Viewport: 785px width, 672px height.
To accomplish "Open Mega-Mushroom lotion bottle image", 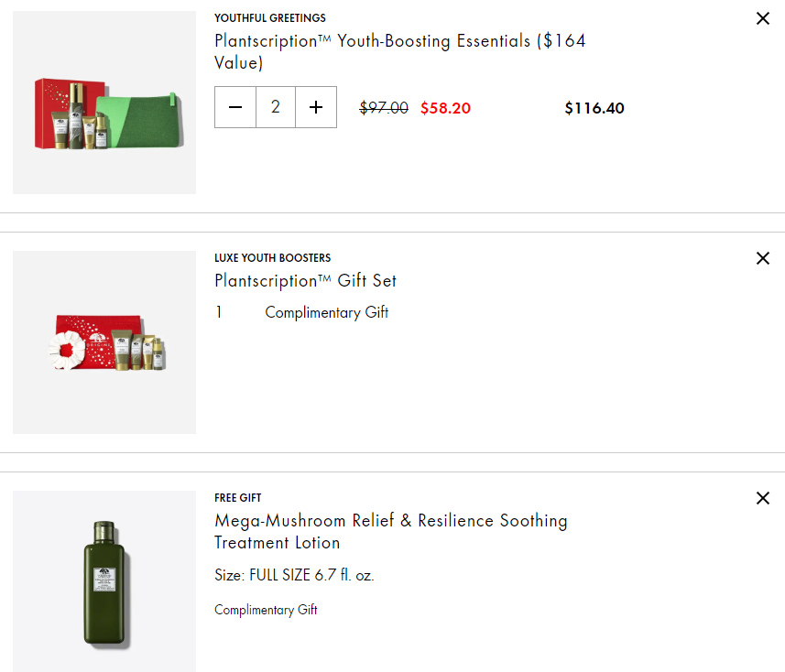I will point(104,581).
